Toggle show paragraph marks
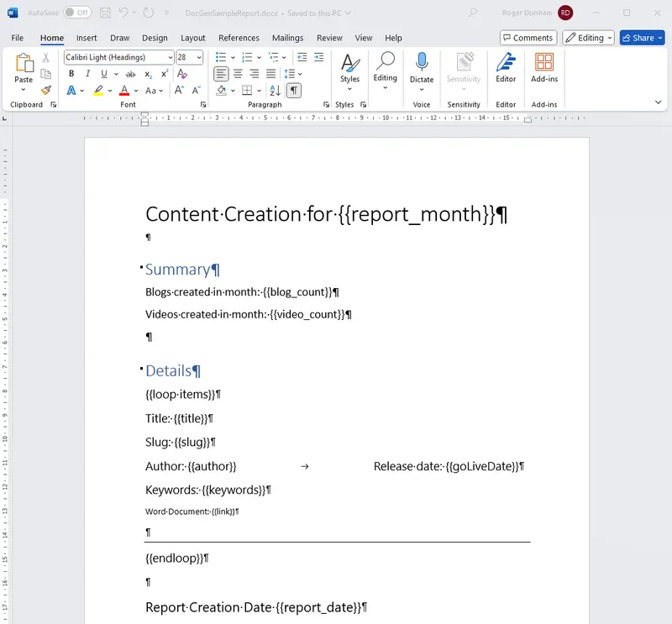672x624 pixels. coord(293,91)
